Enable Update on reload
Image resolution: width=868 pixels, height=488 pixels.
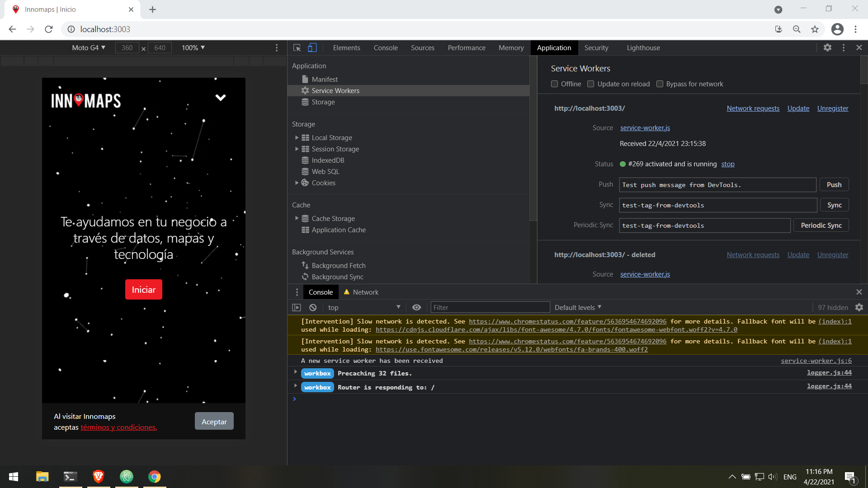click(x=590, y=84)
